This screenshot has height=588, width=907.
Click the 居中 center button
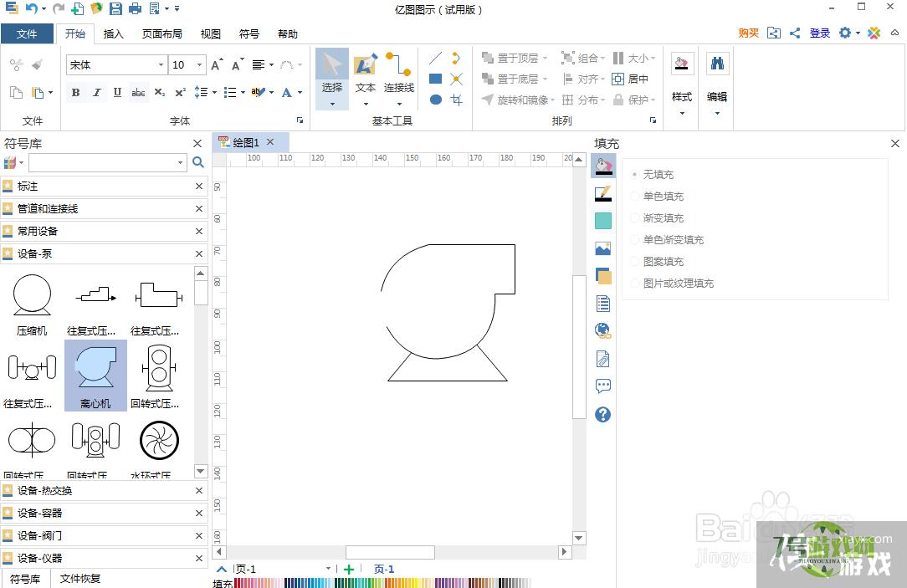(630, 79)
